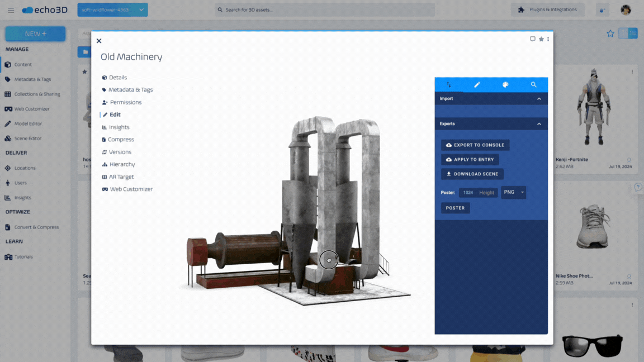
Task: Open the Compress menu item
Action: coord(121,140)
